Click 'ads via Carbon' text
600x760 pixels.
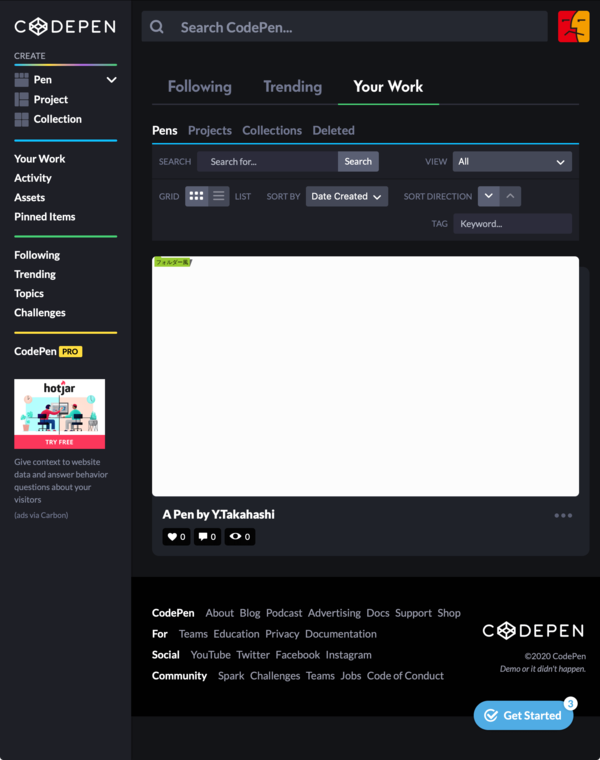coord(41,515)
